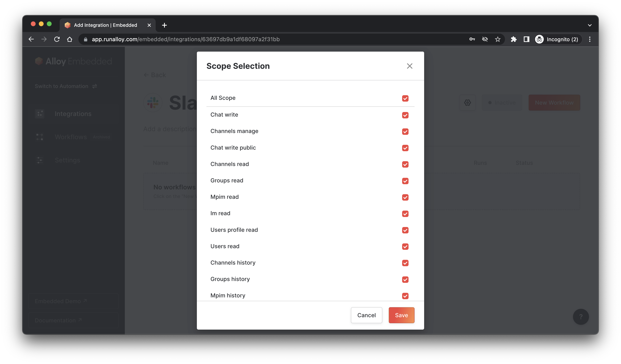Image resolution: width=621 pixels, height=364 pixels.
Task: Open the Extensions puzzle icon
Action: tap(514, 39)
